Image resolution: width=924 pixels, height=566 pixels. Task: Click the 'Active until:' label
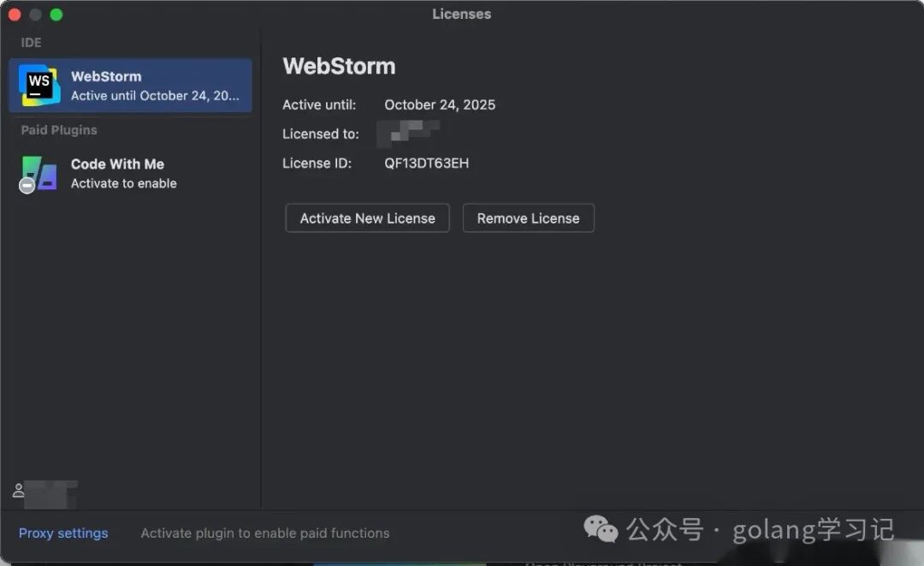coord(319,105)
